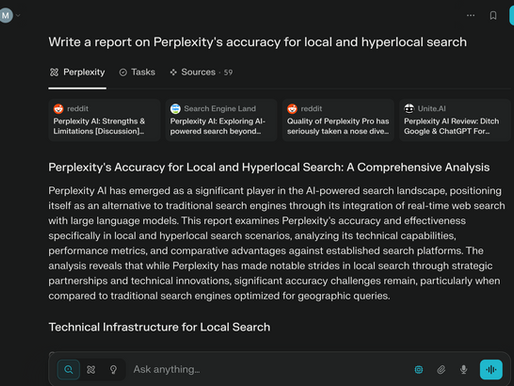This screenshot has height=386, width=514.
Task: Open the Tasks tab
Action: (137, 72)
